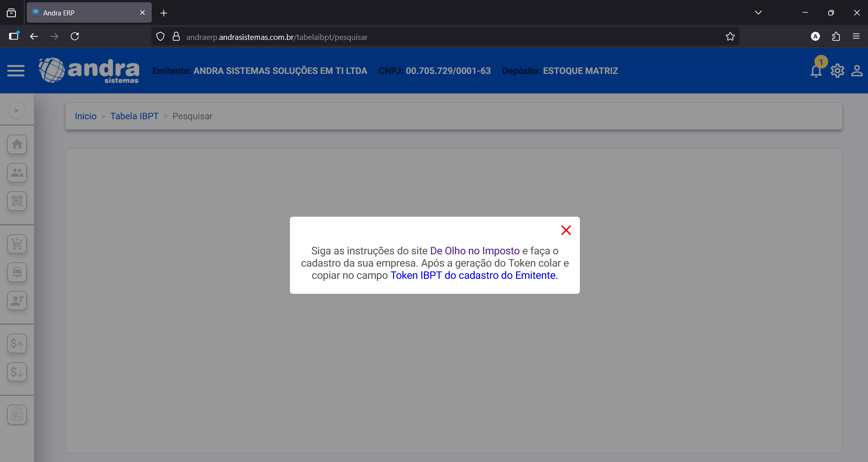Open the browser tab list dropdown arrow
The image size is (868, 462).
pos(758,12)
